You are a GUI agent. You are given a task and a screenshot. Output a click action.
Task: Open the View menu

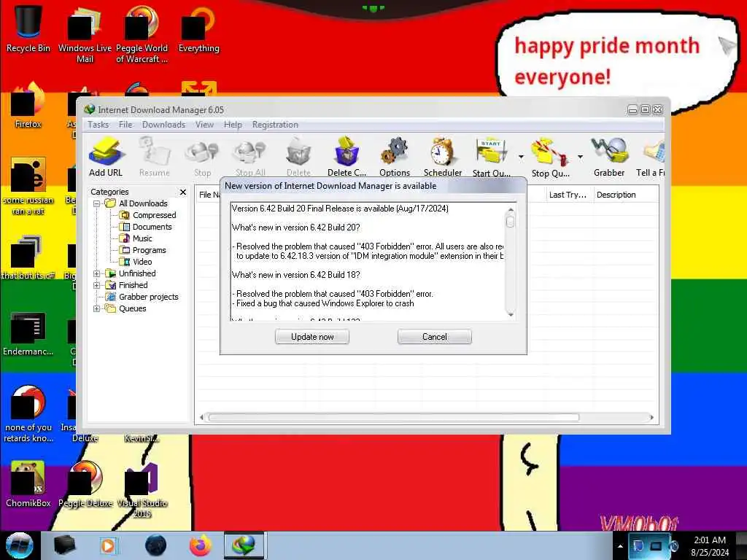pyautogui.click(x=204, y=125)
